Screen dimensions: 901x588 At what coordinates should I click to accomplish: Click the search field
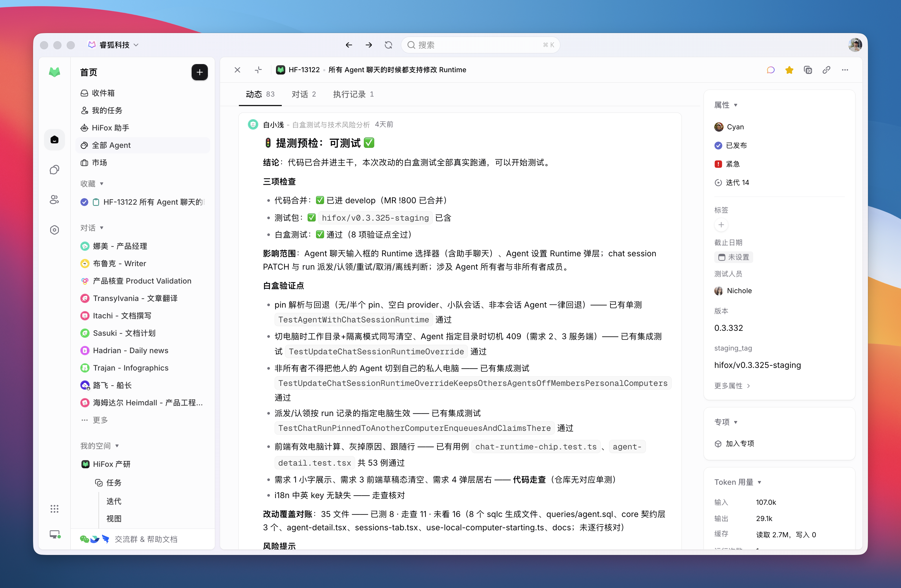coord(480,45)
